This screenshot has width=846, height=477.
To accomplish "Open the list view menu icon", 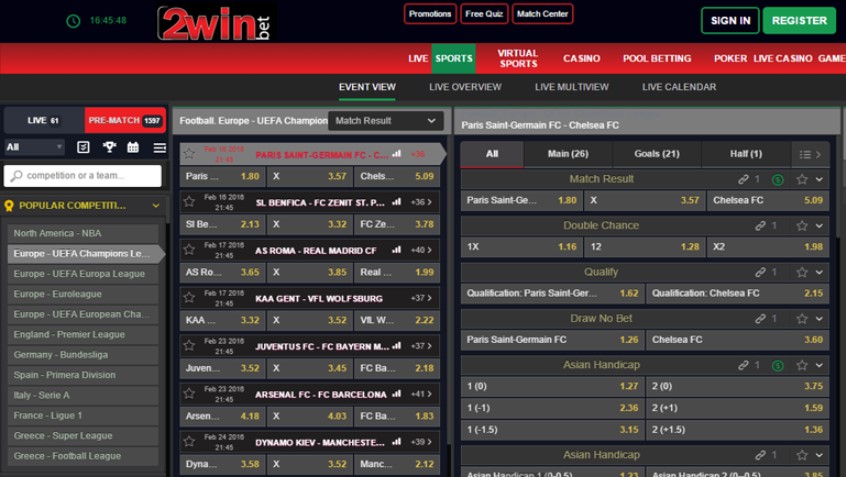I will coord(159,147).
